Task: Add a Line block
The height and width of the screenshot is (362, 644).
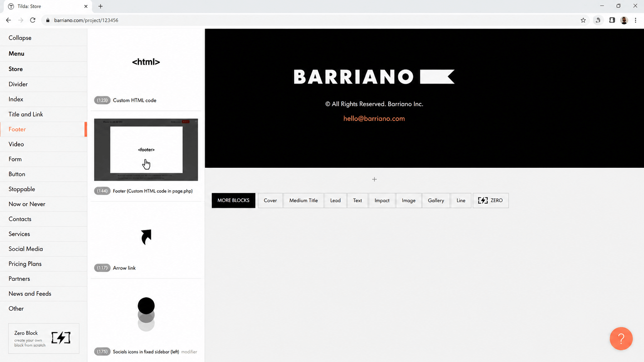Action: 461,200
